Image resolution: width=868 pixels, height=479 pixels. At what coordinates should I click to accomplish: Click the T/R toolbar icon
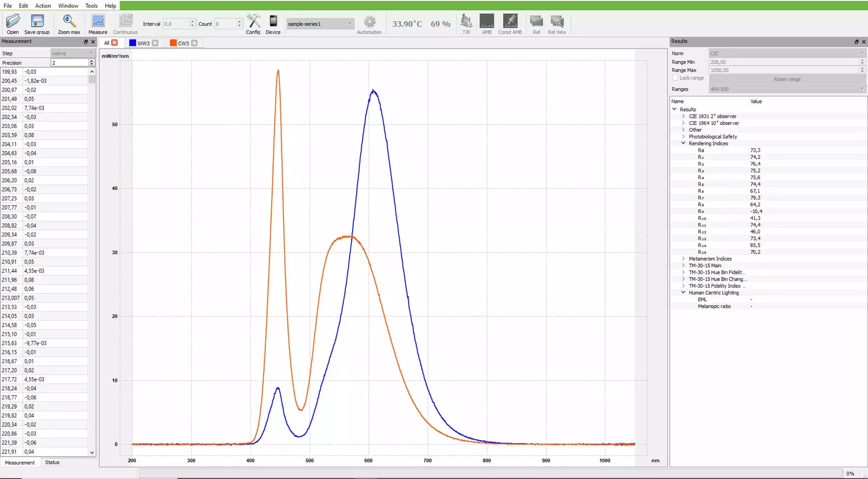coord(466,21)
